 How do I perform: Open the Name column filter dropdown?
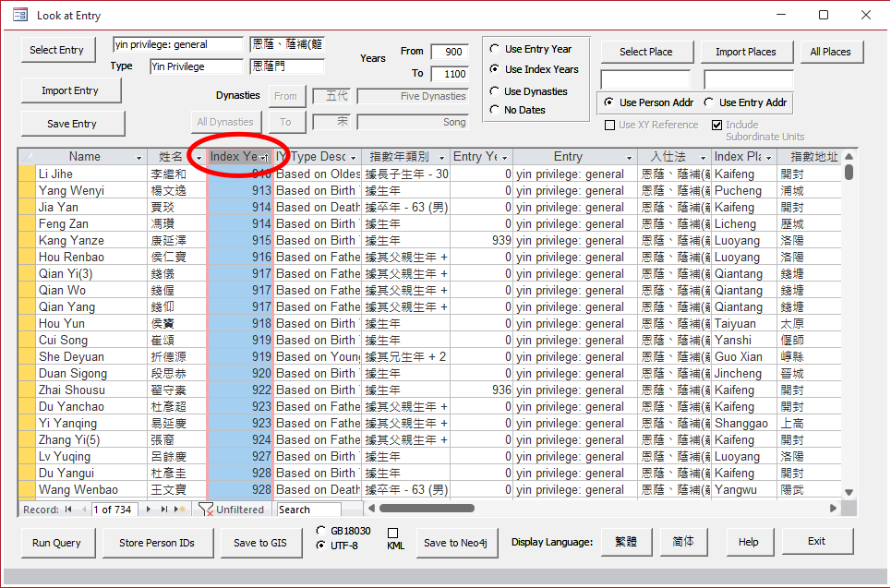point(138,158)
